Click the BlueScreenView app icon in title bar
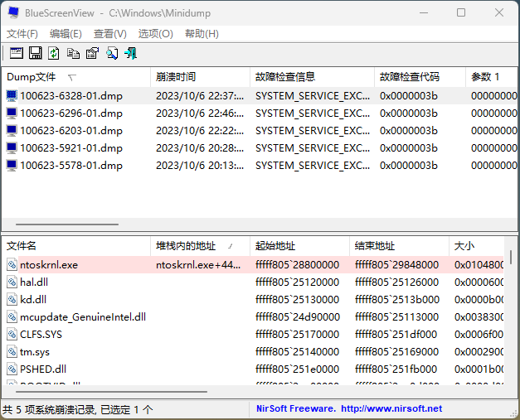 (13, 12)
